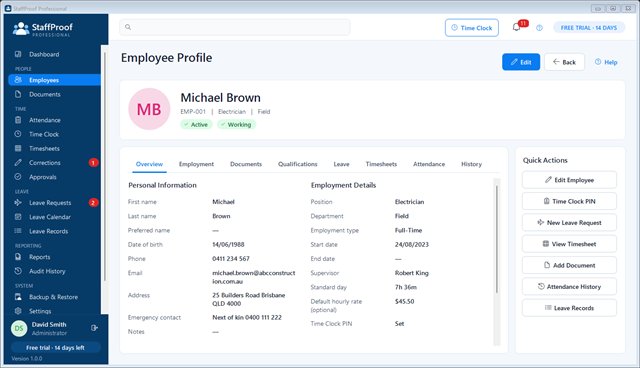640x368 pixels.
Task: Open the Dashboard page from sidebar
Action: pyautogui.click(x=54, y=54)
